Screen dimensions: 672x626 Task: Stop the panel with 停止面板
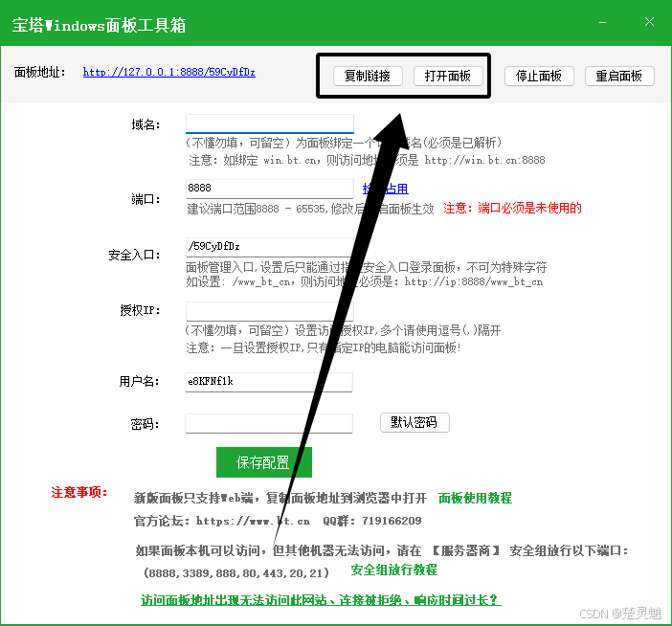click(x=539, y=77)
